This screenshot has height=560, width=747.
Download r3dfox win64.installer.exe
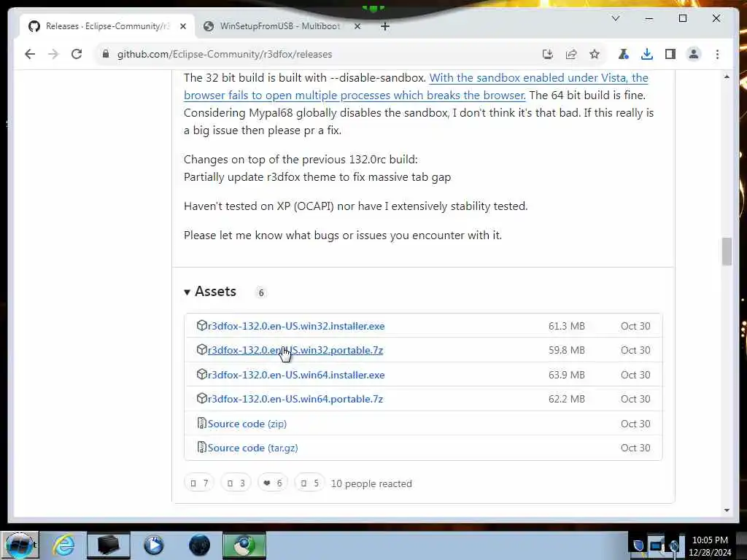[296, 376]
